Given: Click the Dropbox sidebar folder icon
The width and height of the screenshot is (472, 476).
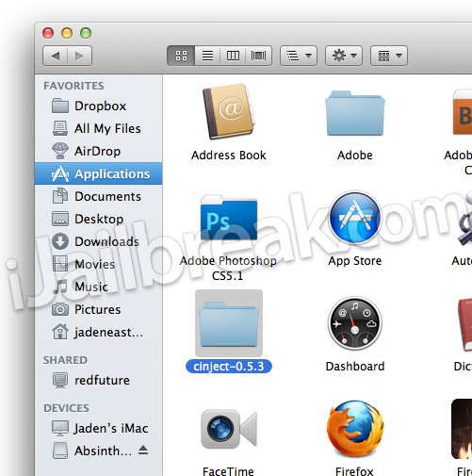Looking at the screenshot, I should tap(60, 106).
